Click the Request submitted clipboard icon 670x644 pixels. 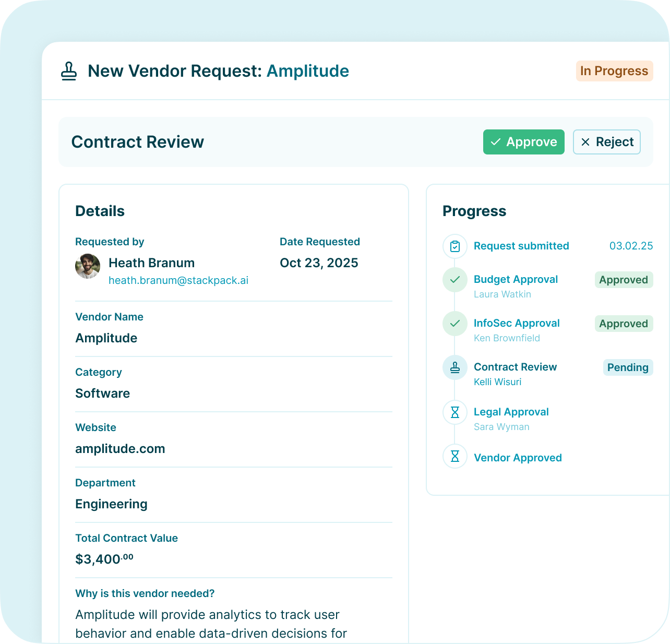[455, 246]
